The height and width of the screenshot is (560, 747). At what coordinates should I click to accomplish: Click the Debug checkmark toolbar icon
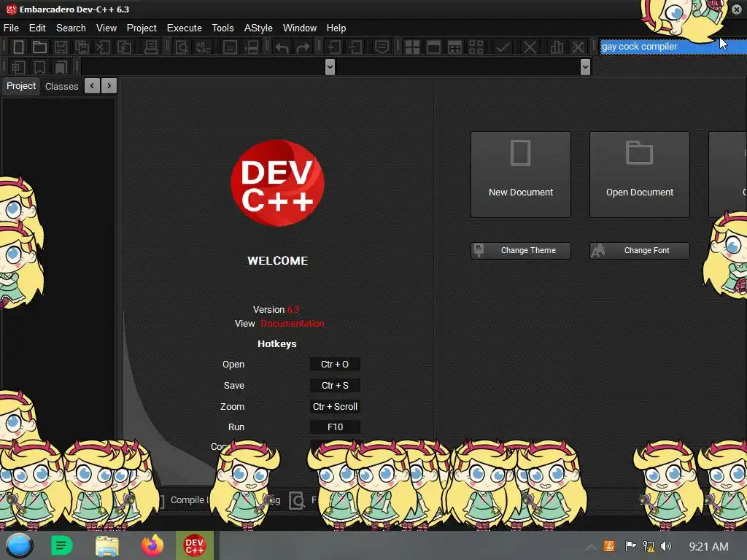[x=503, y=47]
